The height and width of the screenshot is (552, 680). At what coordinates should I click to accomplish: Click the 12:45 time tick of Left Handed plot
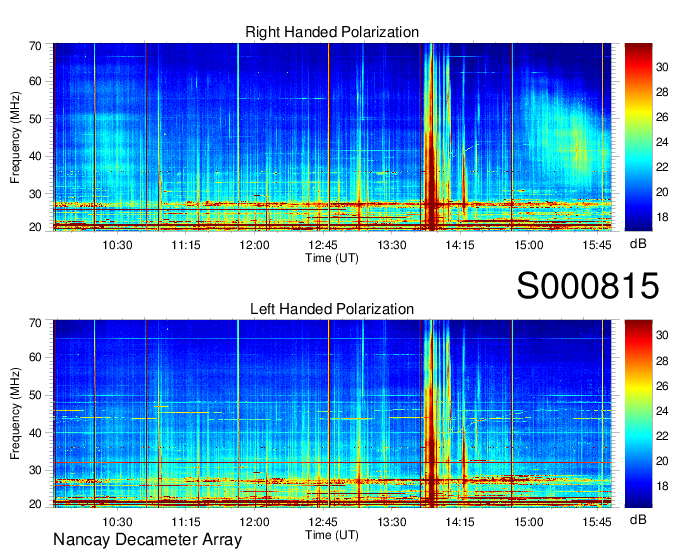[323, 522]
